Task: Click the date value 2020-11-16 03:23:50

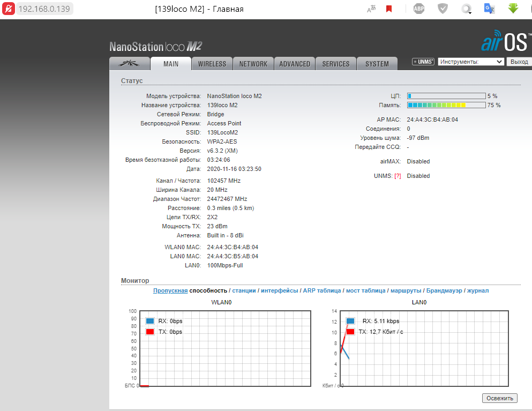Action: pyautogui.click(x=234, y=169)
